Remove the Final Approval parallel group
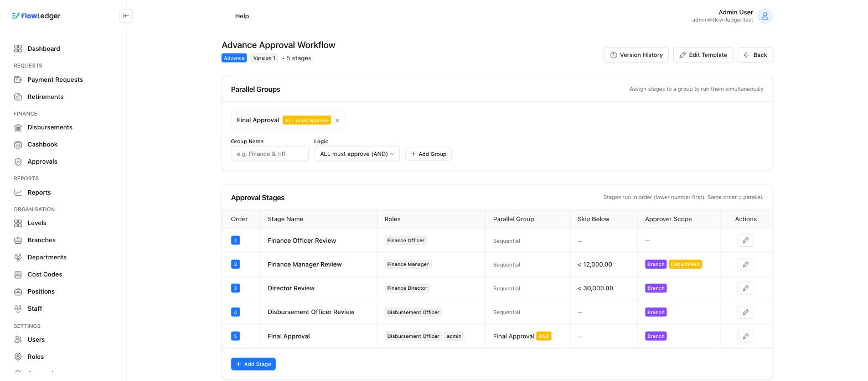This screenshot has height=381, width=868. [337, 121]
